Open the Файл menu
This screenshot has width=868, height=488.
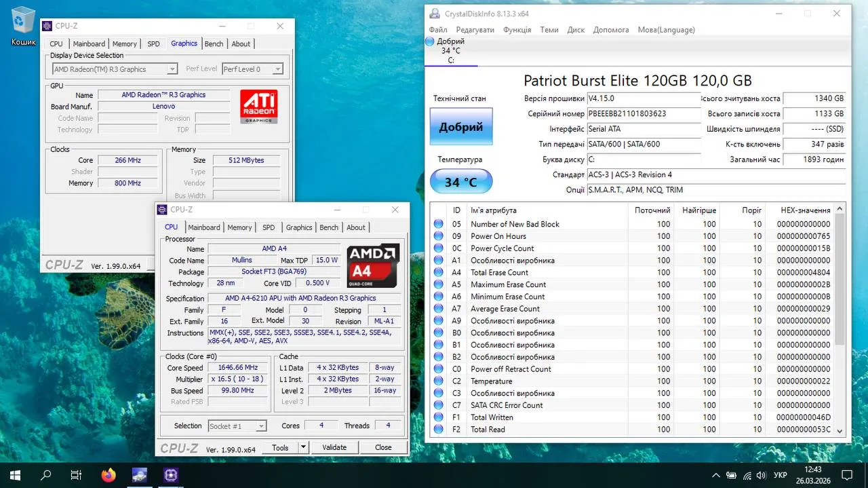click(438, 30)
